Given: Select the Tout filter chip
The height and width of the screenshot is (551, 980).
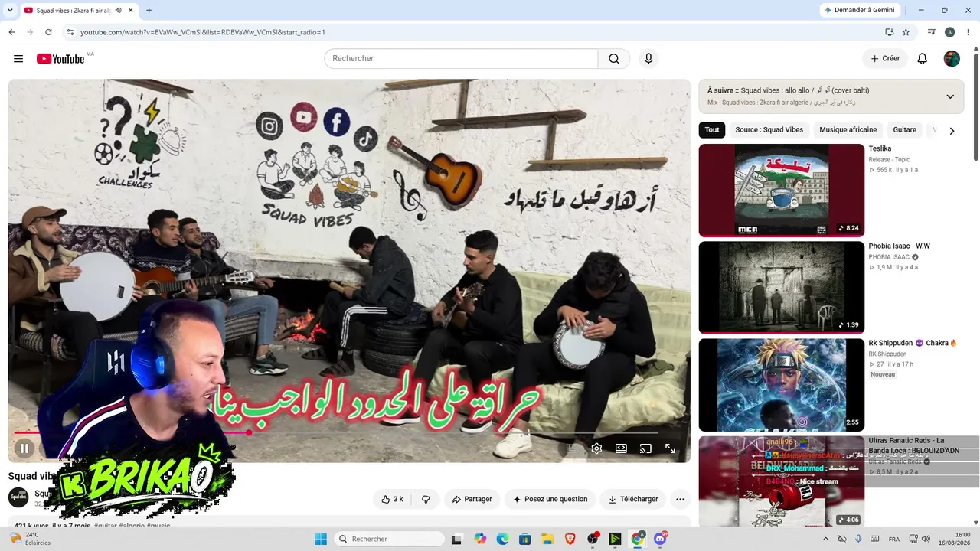Looking at the screenshot, I should click(x=712, y=130).
